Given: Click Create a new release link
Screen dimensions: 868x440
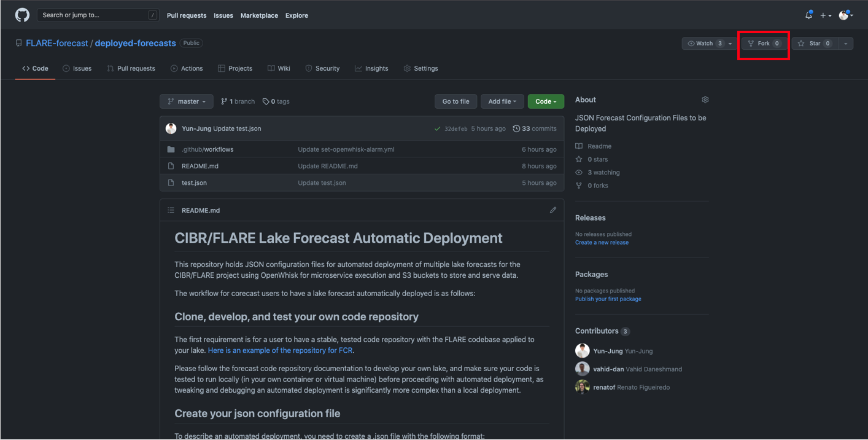Looking at the screenshot, I should pos(602,242).
